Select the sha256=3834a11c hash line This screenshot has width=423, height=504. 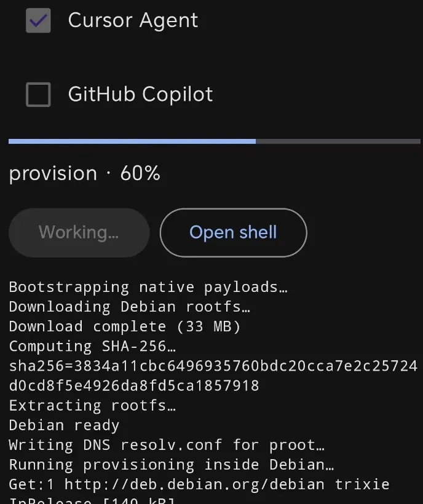point(213,366)
